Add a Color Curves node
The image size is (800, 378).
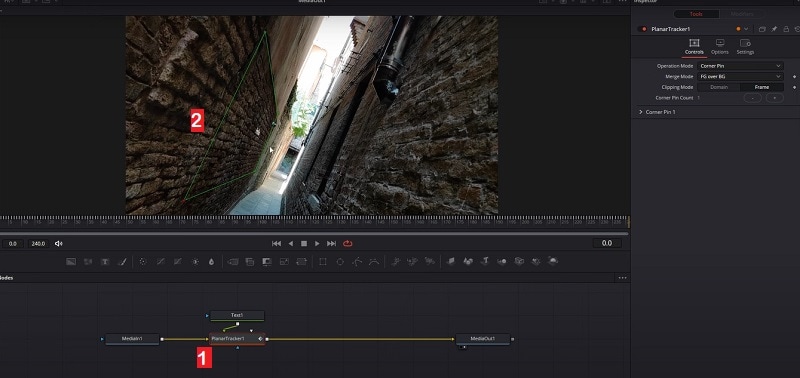click(x=160, y=261)
